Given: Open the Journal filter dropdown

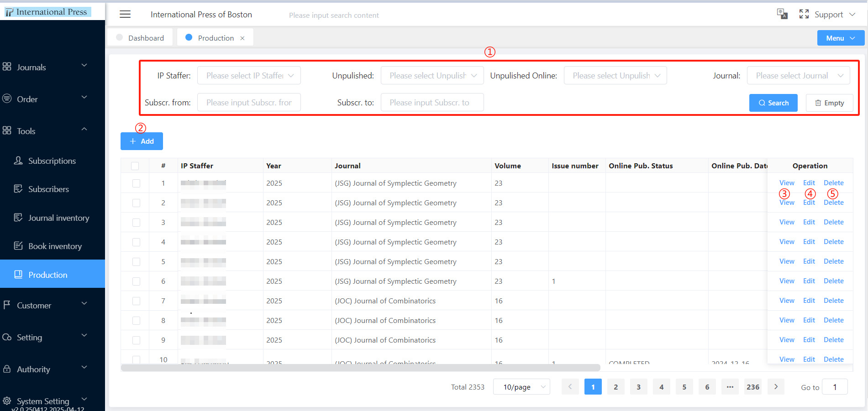Looking at the screenshot, I should [x=798, y=75].
